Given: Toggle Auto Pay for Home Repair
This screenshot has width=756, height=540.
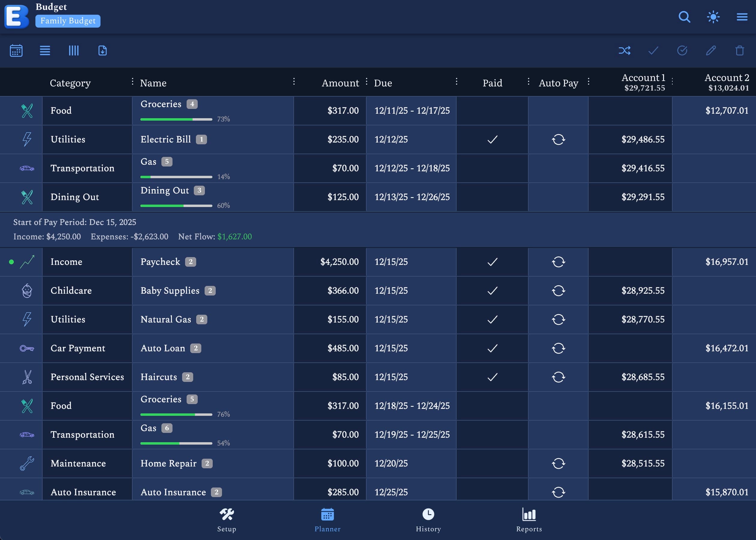Looking at the screenshot, I should tap(558, 463).
